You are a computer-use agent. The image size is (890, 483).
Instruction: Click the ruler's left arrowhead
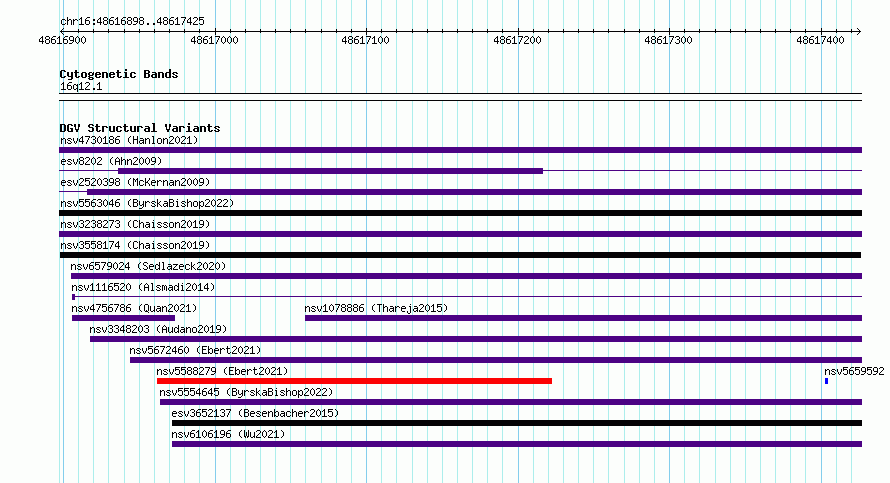tap(63, 31)
